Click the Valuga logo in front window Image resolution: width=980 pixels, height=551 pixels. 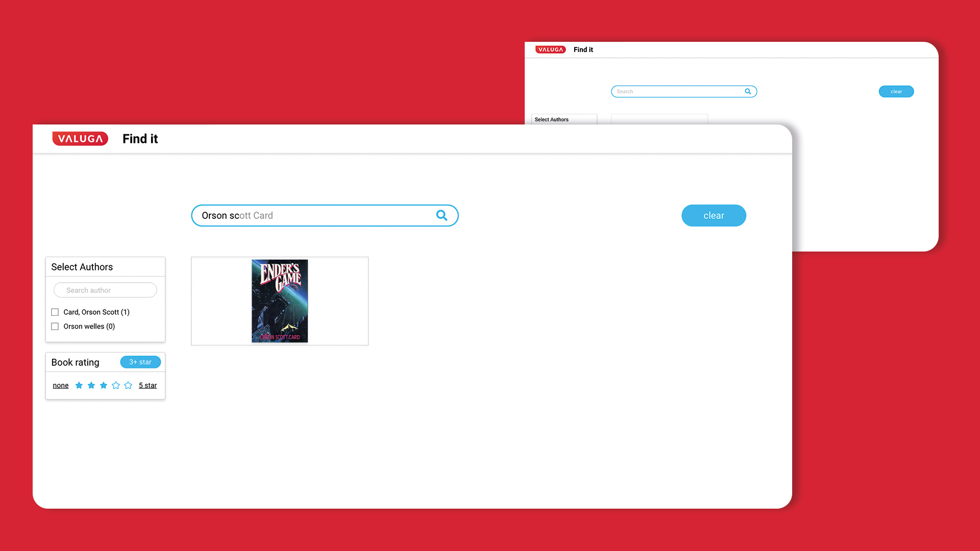pos(80,139)
